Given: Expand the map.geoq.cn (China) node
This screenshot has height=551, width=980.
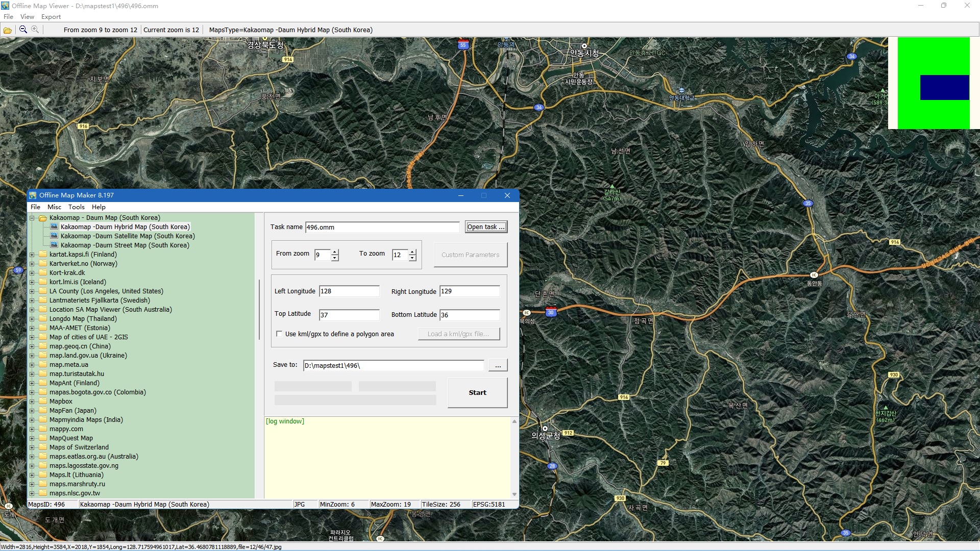Looking at the screenshot, I should 32,346.
